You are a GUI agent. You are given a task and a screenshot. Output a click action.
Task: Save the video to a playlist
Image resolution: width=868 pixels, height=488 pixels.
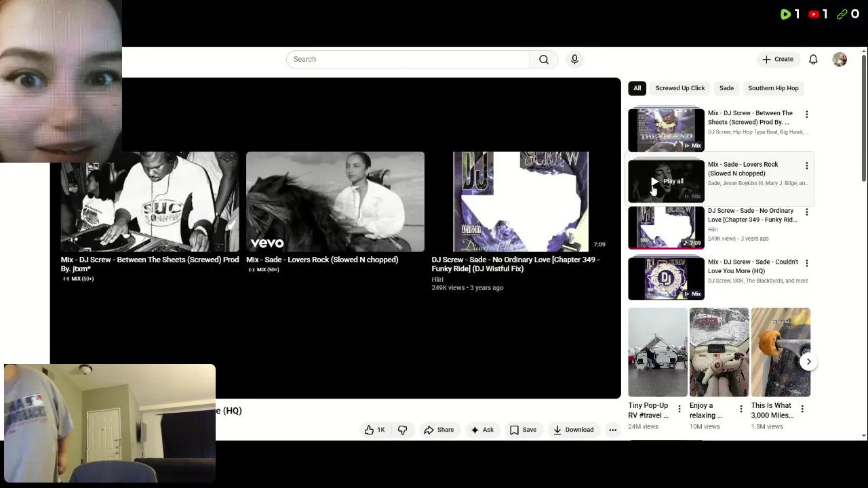[x=523, y=430]
